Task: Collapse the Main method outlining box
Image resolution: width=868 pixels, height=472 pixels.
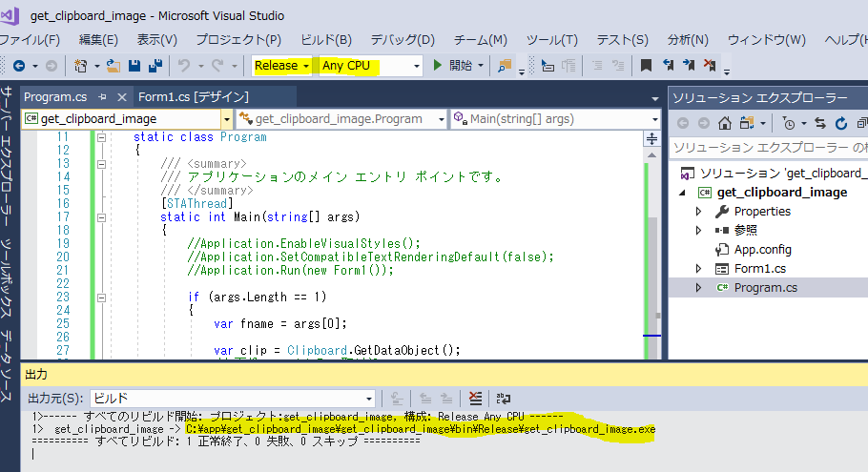Action: tap(99, 217)
